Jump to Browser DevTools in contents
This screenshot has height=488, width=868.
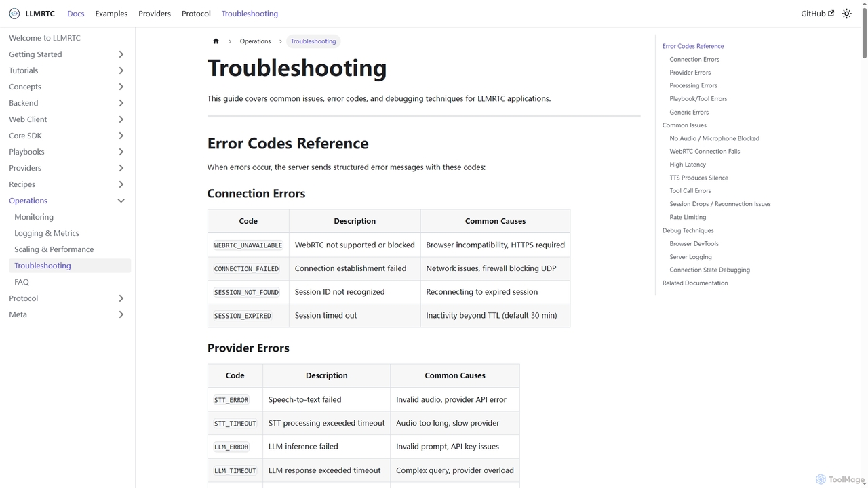694,243
